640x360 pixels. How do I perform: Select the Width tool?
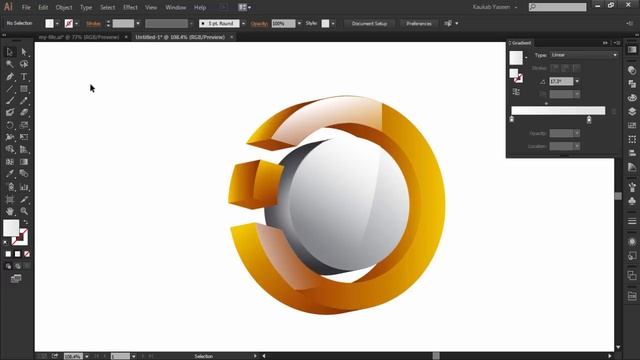coord(10,137)
